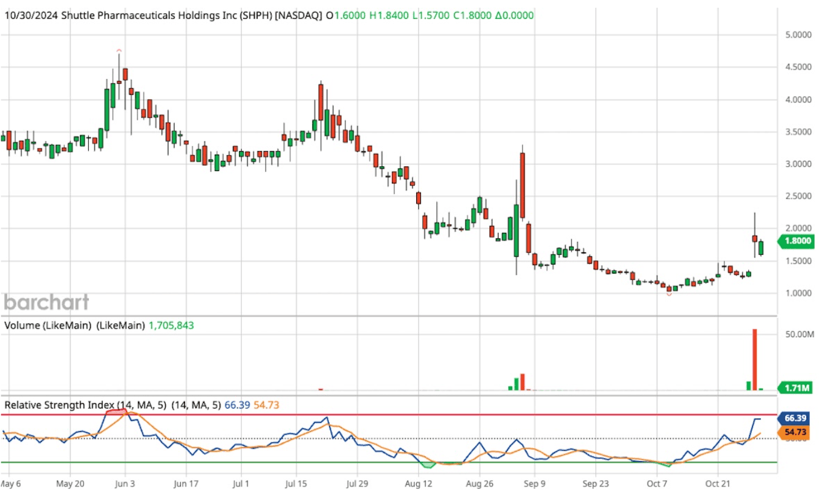Click the tall red candle in early September
The height and width of the screenshot is (504, 819).
point(522,186)
